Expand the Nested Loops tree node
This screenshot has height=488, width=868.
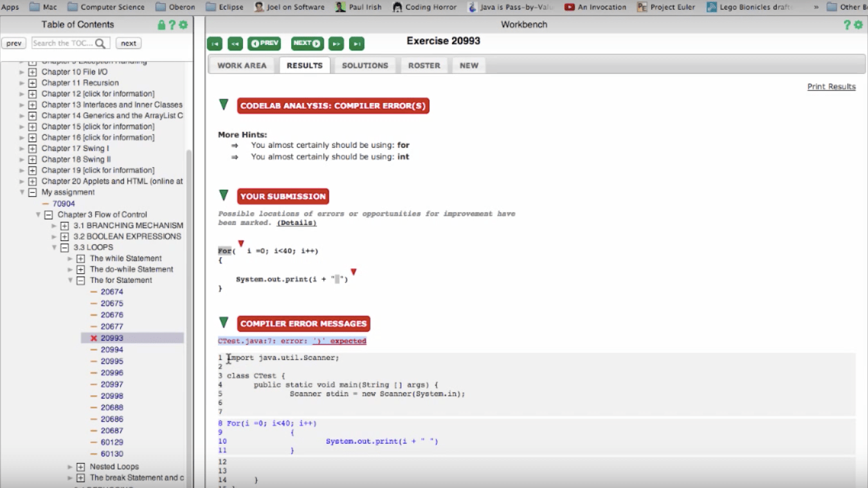click(x=80, y=467)
